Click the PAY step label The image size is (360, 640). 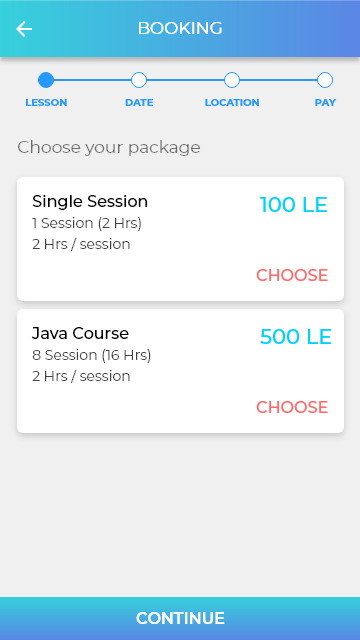coord(325,102)
